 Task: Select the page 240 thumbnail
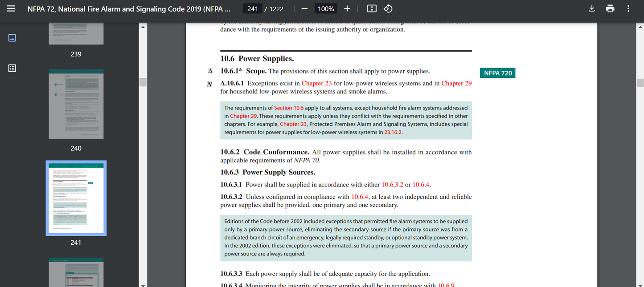click(76, 104)
